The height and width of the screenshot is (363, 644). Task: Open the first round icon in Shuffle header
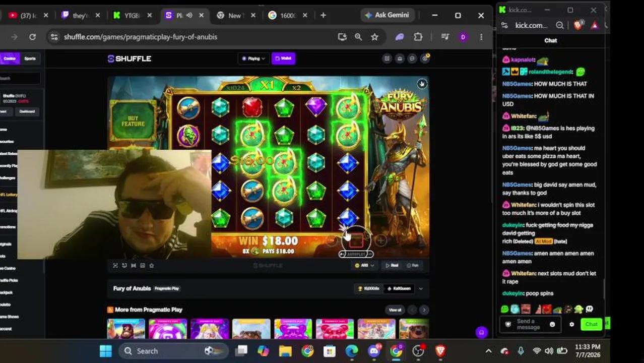pos(387,58)
